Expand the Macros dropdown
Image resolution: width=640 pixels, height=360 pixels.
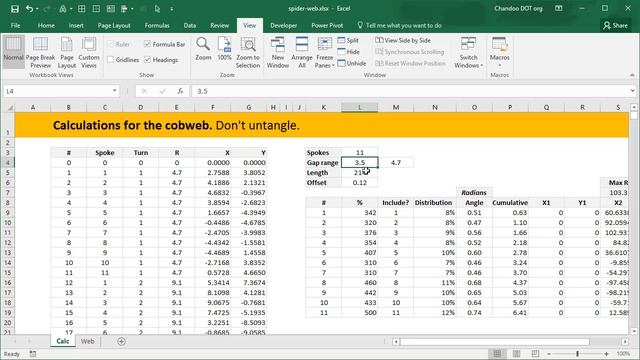[x=500, y=65]
